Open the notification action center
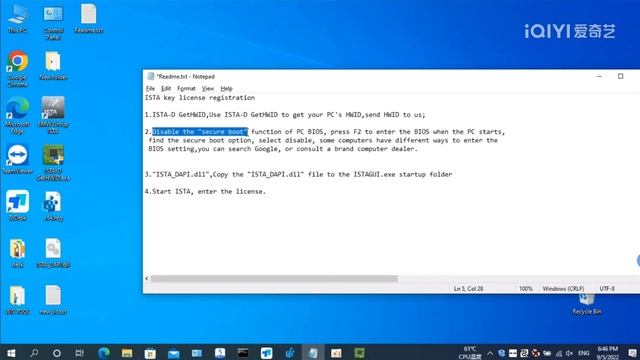This screenshot has height=360, width=640. 632,353
